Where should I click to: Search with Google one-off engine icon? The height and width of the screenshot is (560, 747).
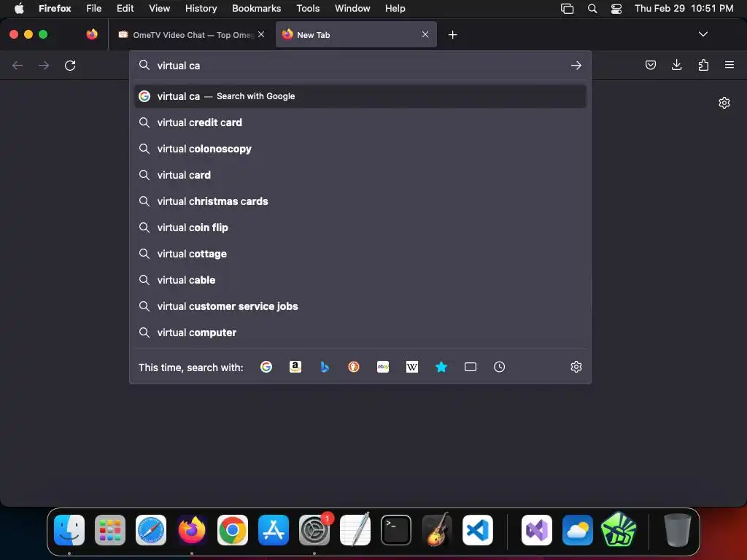266,367
